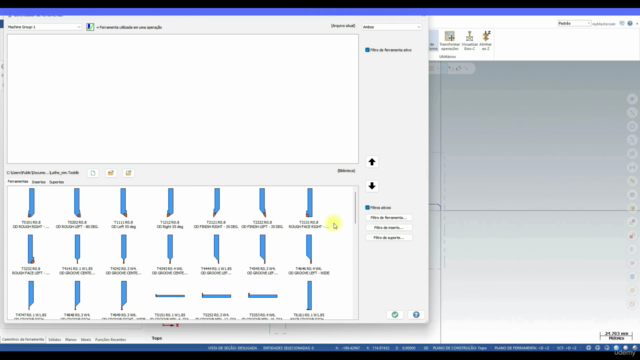Open the Machine Group-1 dropdown
640x360 pixels.
[x=44, y=27]
